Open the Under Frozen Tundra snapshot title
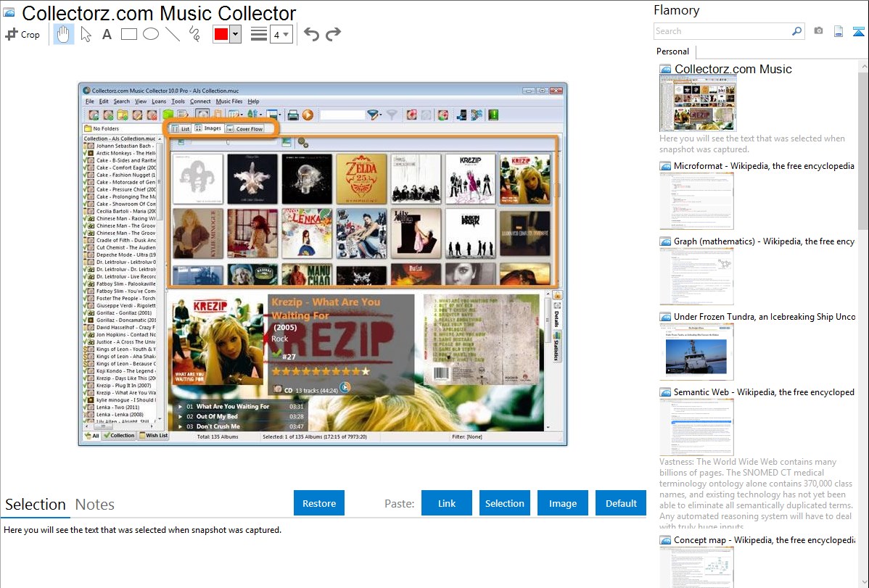The height and width of the screenshot is (588, 869). 765,316
